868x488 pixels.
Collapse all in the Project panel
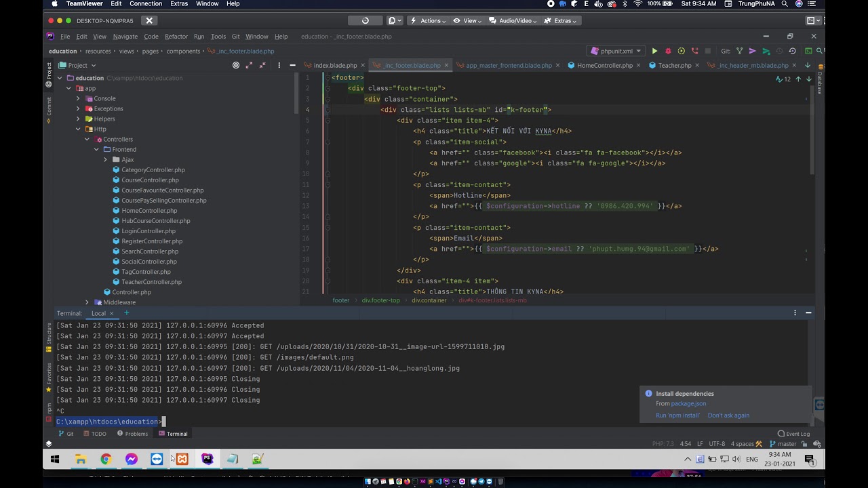tap(262, 65)
